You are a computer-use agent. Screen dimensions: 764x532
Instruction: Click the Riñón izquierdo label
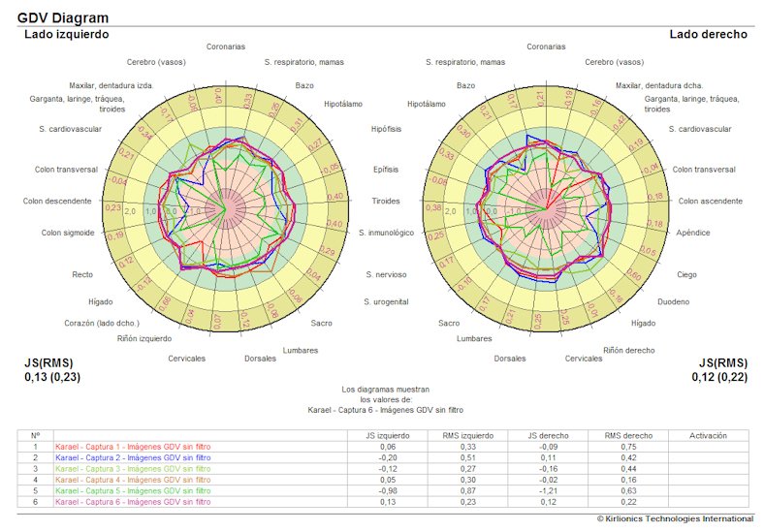143,338
